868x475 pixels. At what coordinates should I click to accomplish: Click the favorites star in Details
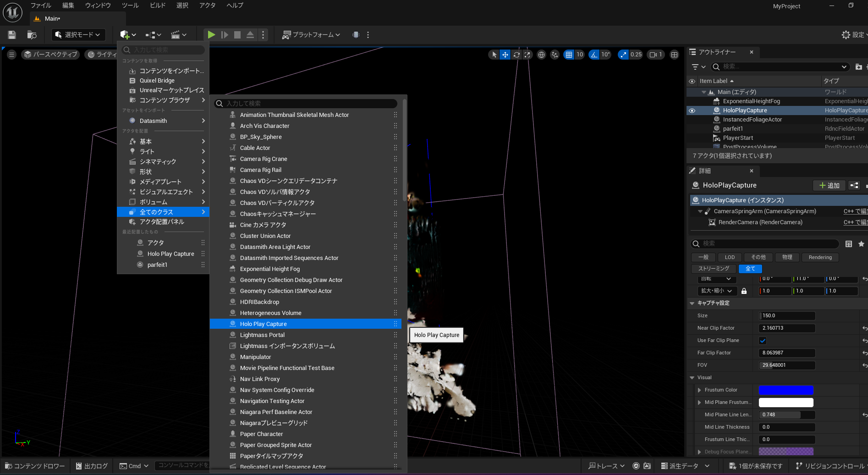861,244
